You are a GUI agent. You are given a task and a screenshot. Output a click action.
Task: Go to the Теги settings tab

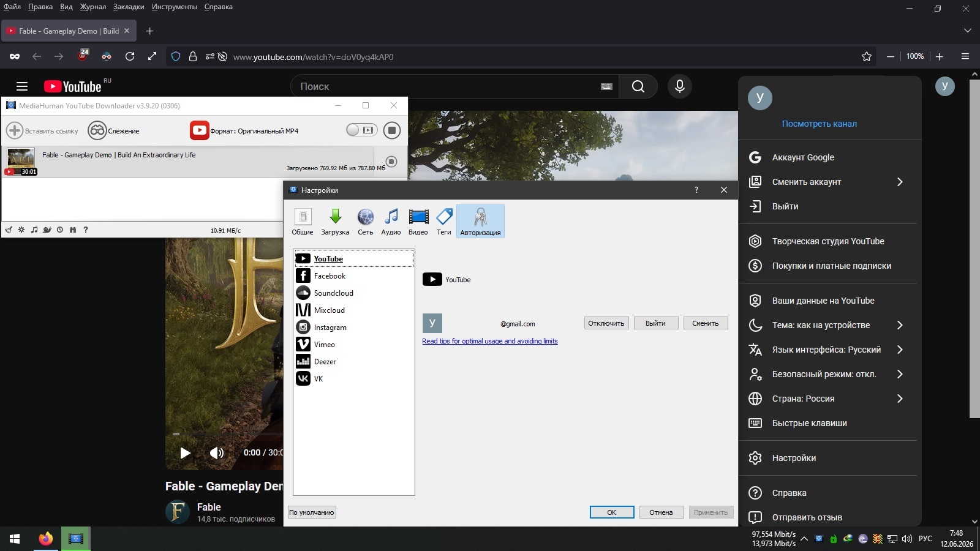[444, 221]
